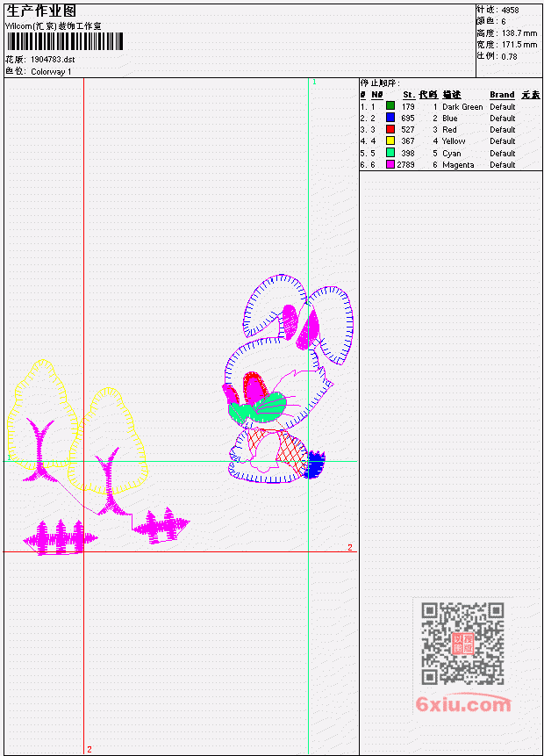The image size is (544, 756).
Task: Click the leftmost magenta grass patch
Action: click(60, 537)
